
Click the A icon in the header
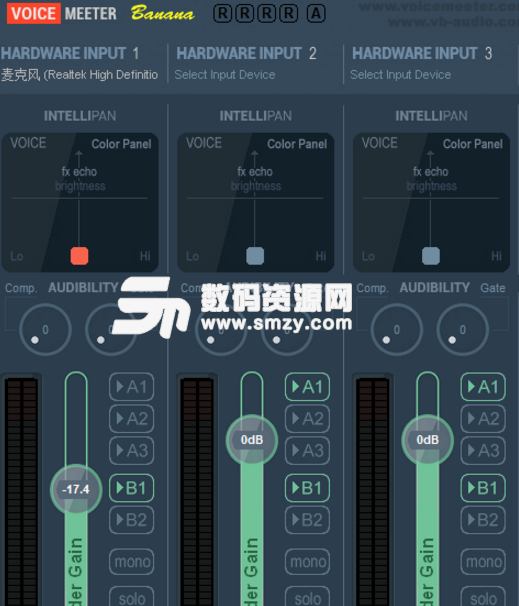pyautogui.click(x=316, y=14)
